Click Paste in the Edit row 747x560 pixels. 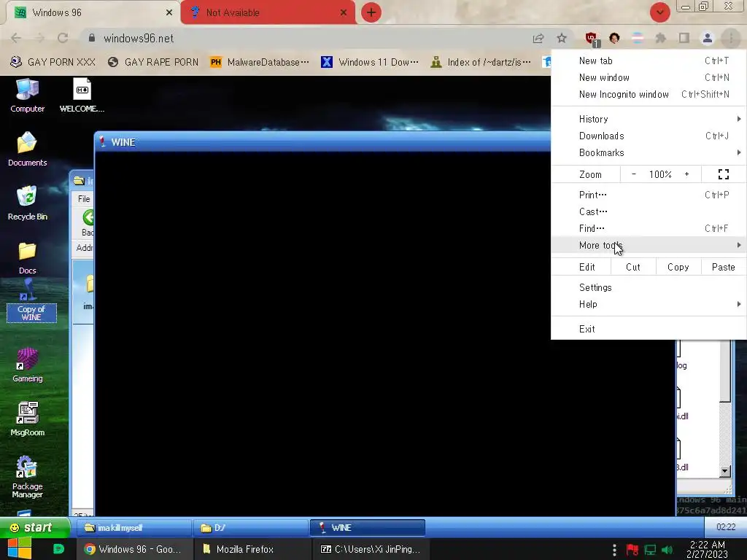[x=723, y=267]
